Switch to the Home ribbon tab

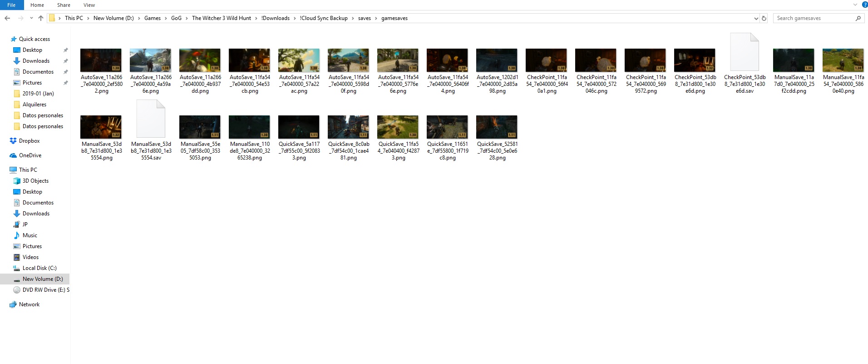(x=37, y=5)
